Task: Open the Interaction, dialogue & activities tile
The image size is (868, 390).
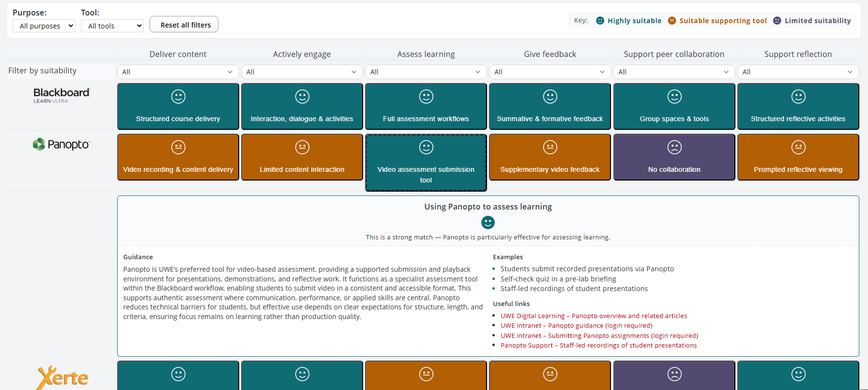Action: coord(302,106)
